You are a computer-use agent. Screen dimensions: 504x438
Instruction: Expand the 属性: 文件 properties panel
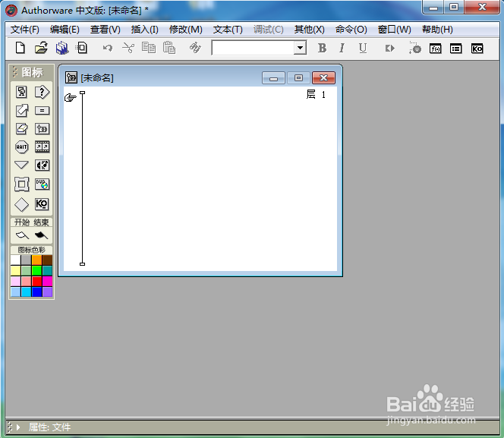click(18, 427)
